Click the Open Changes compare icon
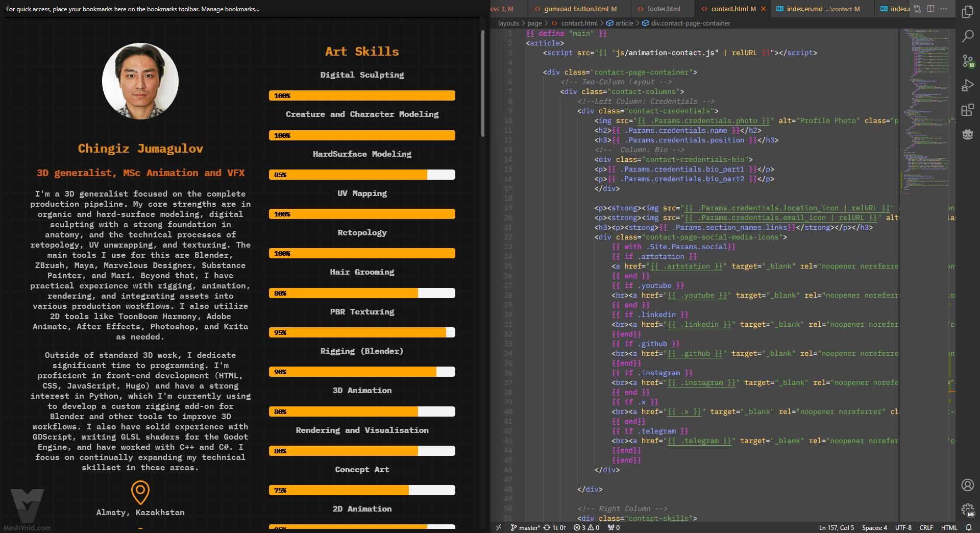Viewport: 980px width, 533px height. pos(917,9)
